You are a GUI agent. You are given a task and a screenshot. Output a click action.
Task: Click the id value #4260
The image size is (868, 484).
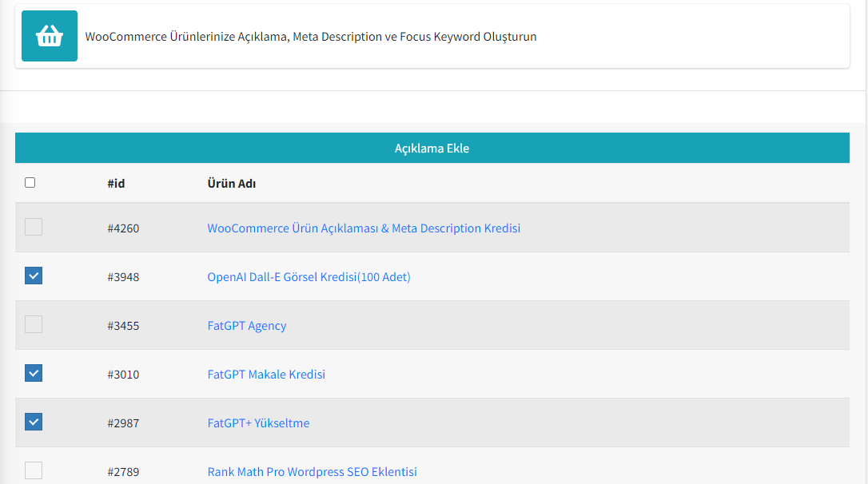[123, 228]
